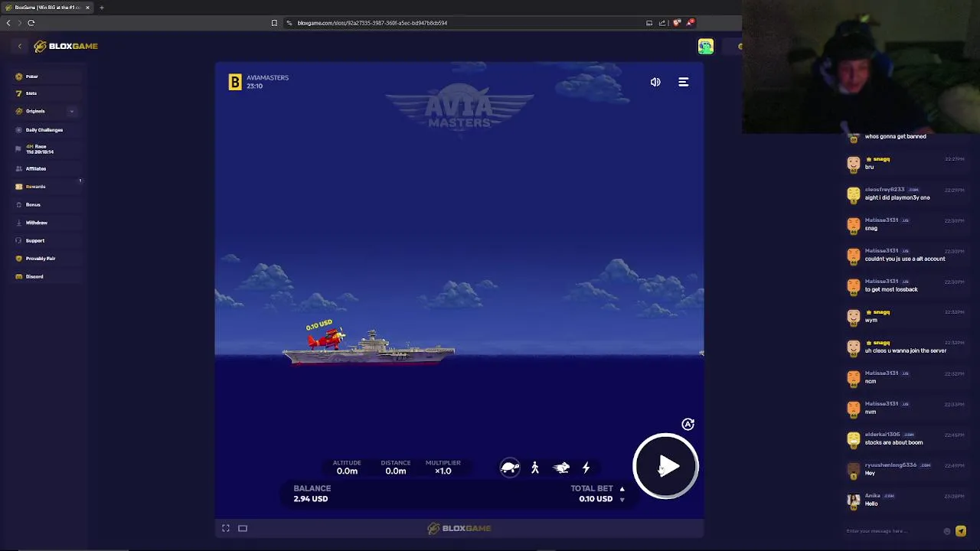Screen dimensions: 980x551
Task: Open Daily Challenges page
Action: (46, 130)
